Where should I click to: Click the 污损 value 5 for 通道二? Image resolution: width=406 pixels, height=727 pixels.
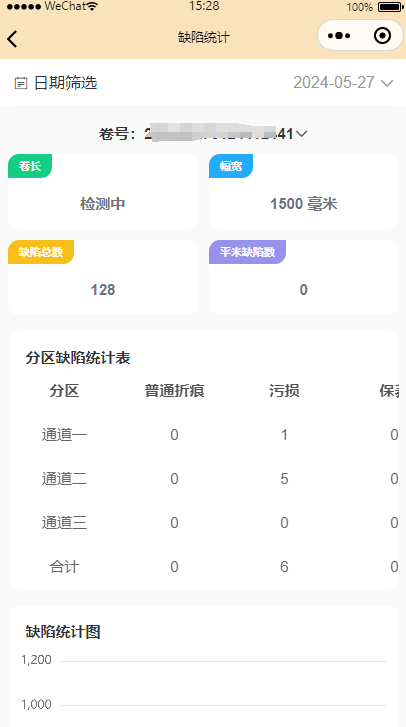(x=284, y=479)
